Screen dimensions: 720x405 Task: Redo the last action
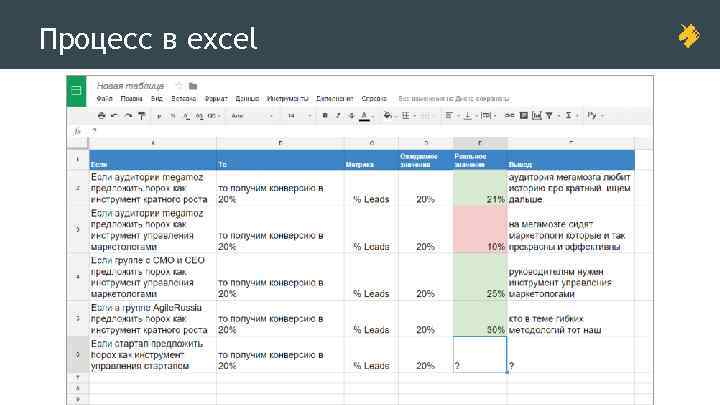tap(128, 116)
